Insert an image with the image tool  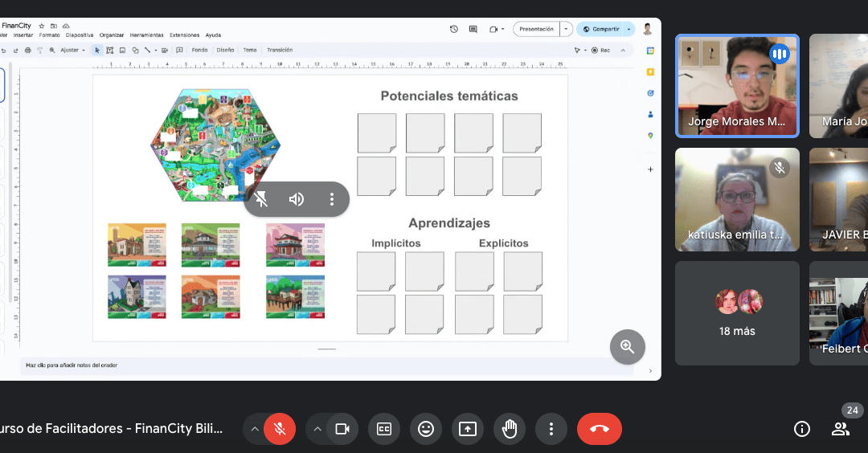[x=122, y=51]
